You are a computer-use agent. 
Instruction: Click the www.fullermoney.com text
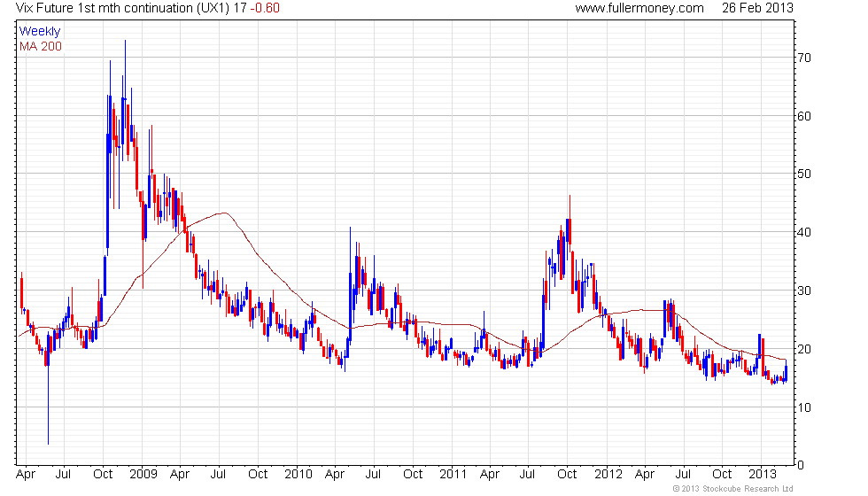tap(639, 8)
